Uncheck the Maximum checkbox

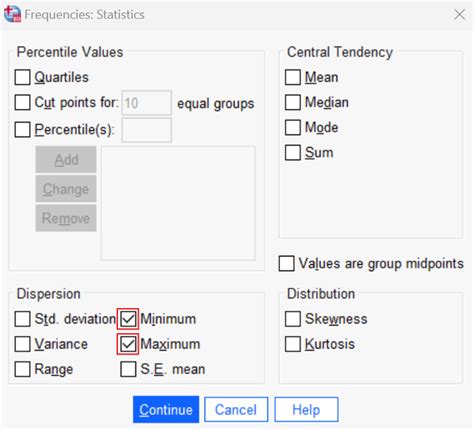128,344
